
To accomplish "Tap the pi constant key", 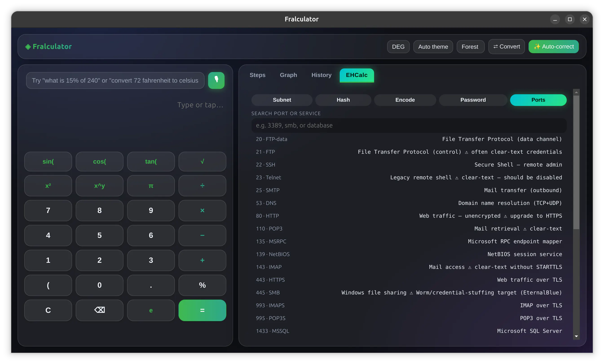I will 151,186.
